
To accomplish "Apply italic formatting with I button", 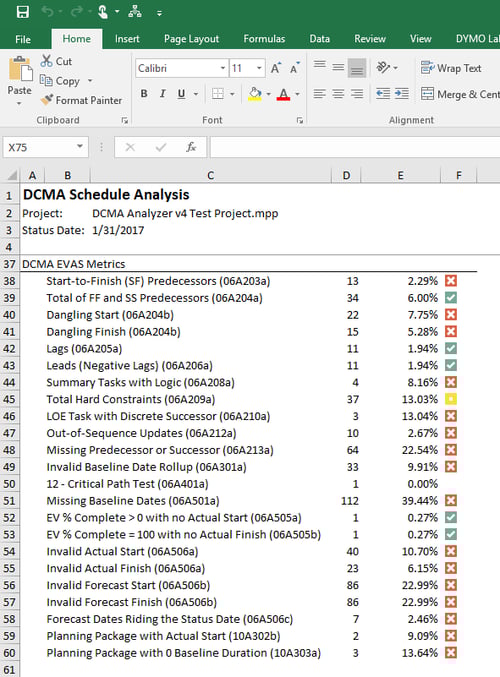I will (x=163, y=94).
